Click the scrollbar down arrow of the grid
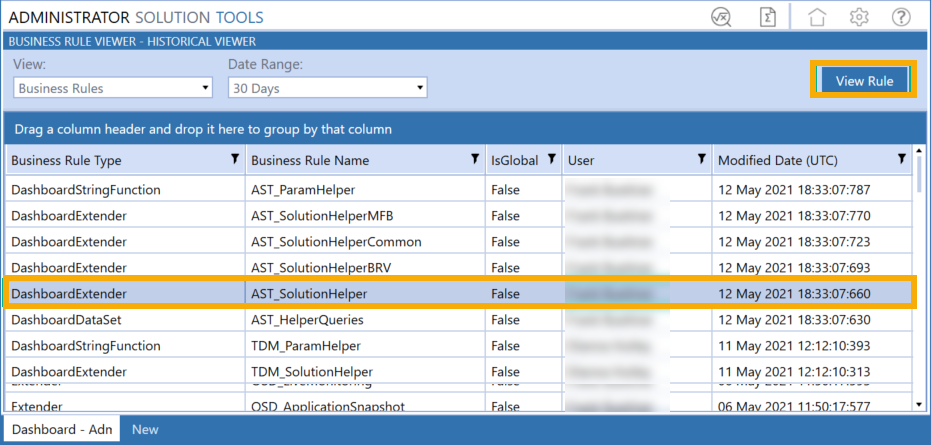Image resolution: width=932 pixels, height=445 pixels. point(920,405)
